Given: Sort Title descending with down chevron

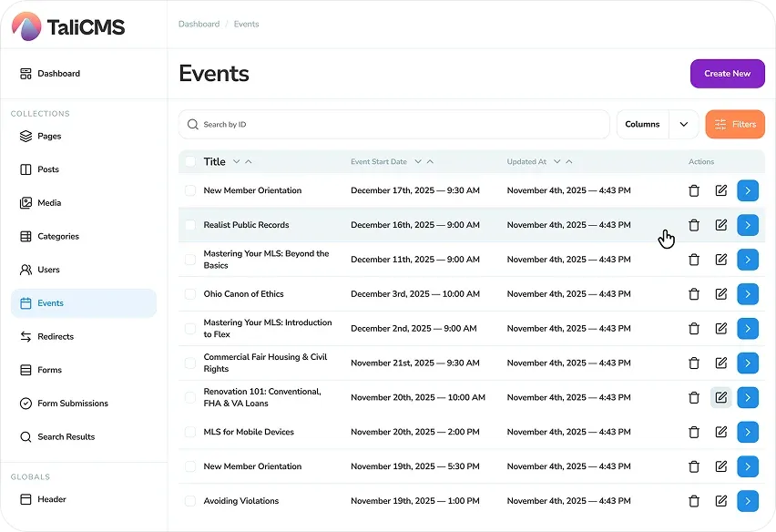Looking at the screenshot, I should [237, 161].
